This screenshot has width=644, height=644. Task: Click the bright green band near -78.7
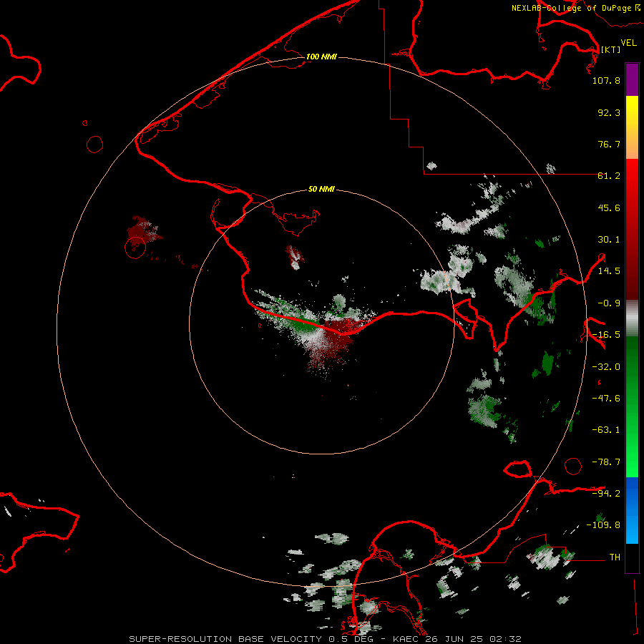point(632,462)
